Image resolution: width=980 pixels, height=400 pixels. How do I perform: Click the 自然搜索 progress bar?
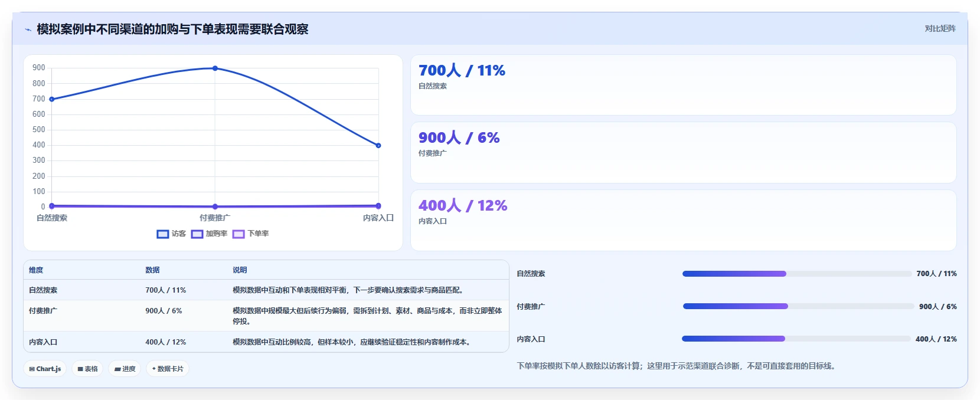pos(797,274)
